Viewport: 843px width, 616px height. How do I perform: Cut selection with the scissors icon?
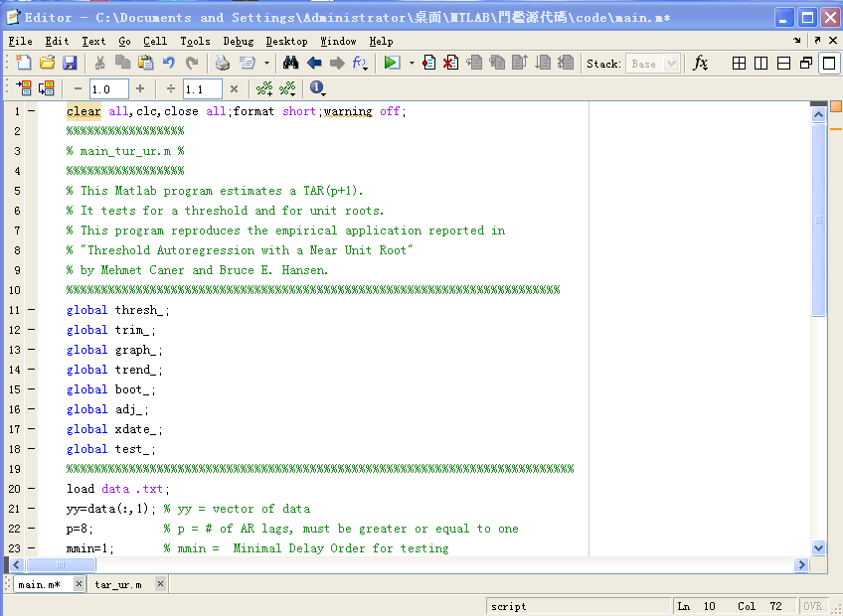[99, 63]
